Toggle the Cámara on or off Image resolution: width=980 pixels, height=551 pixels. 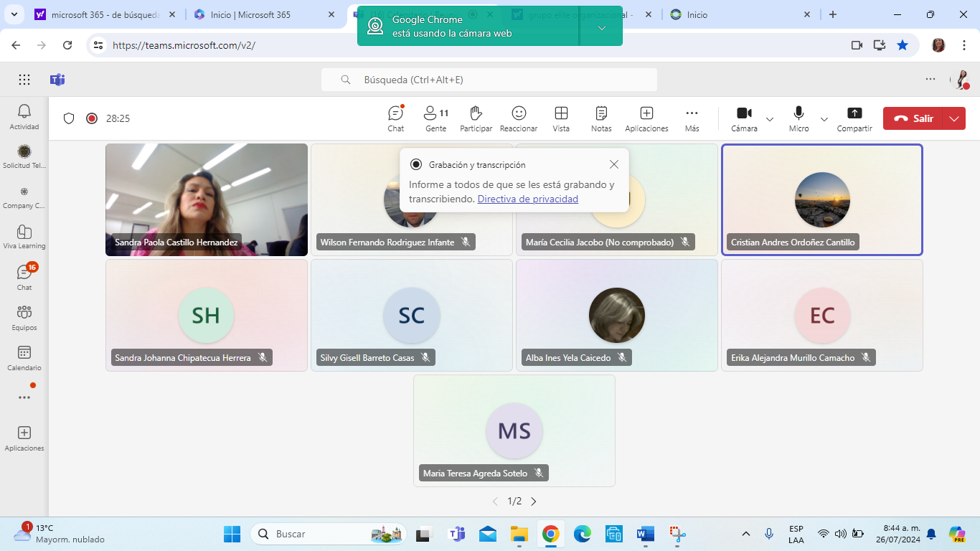coord(744,119)
